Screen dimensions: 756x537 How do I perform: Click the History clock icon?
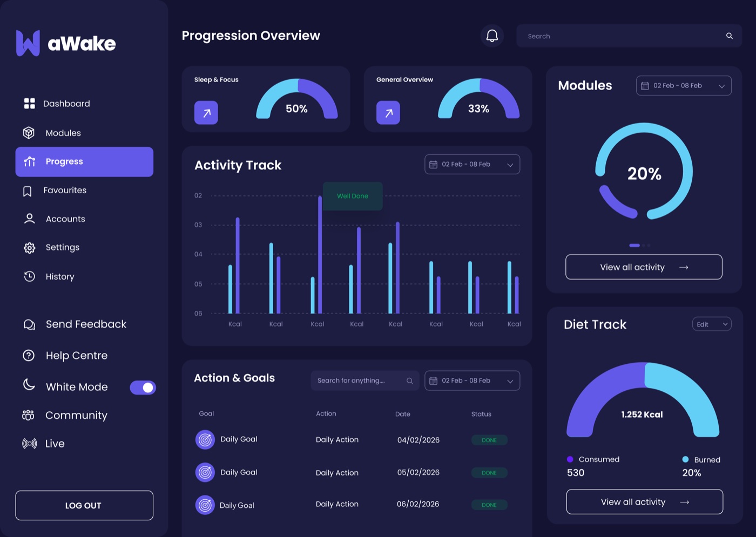(29, 276)
